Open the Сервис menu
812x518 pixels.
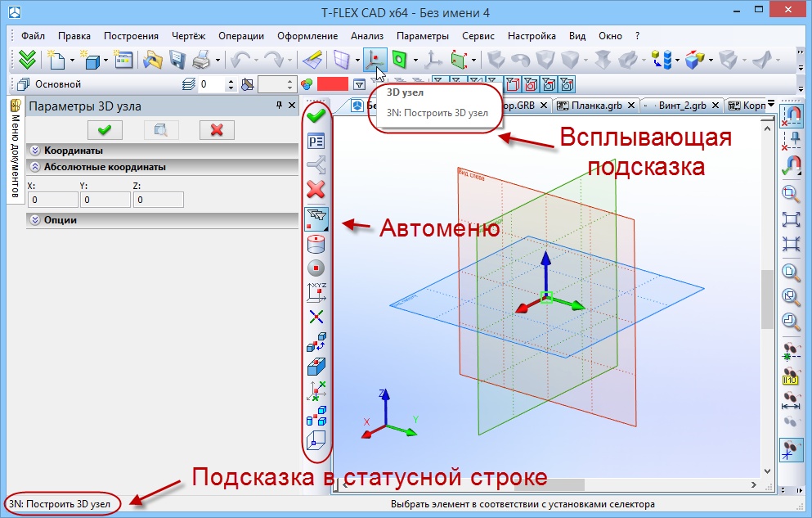[478, 36]
